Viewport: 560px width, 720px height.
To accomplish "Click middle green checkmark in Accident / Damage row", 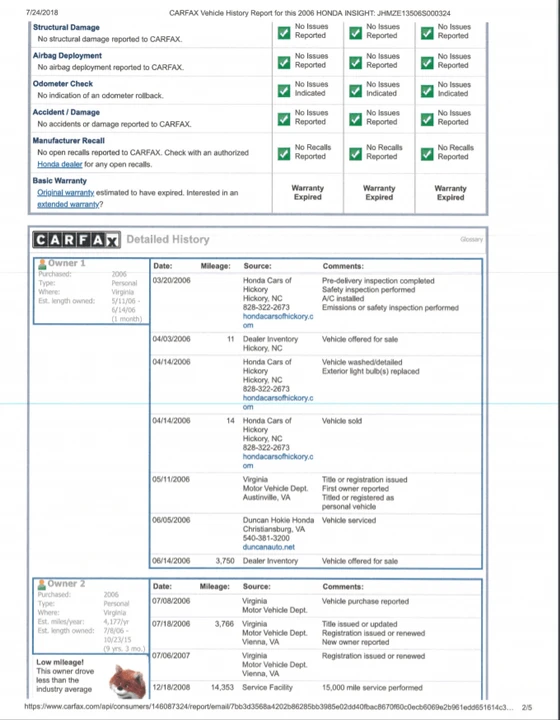I will click(x=356, y=119).
